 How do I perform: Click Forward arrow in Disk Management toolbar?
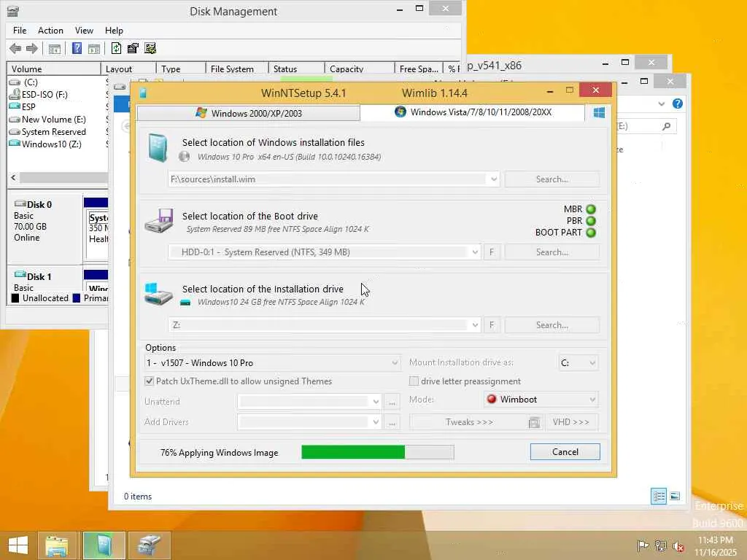click(x=32, y=48)
